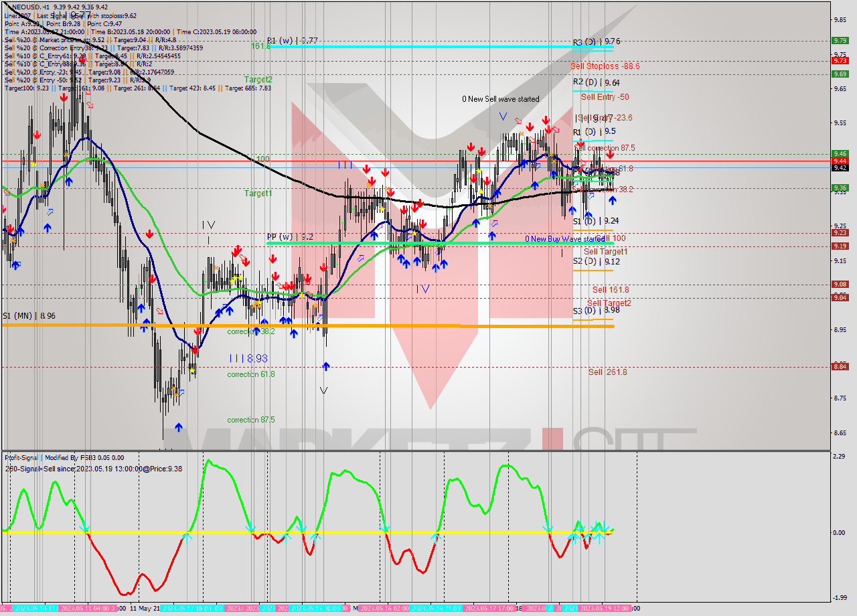Click the 'R3 (D) | 9.76' daily resistance label
857x616 pixels.
[x=597, y=42]
